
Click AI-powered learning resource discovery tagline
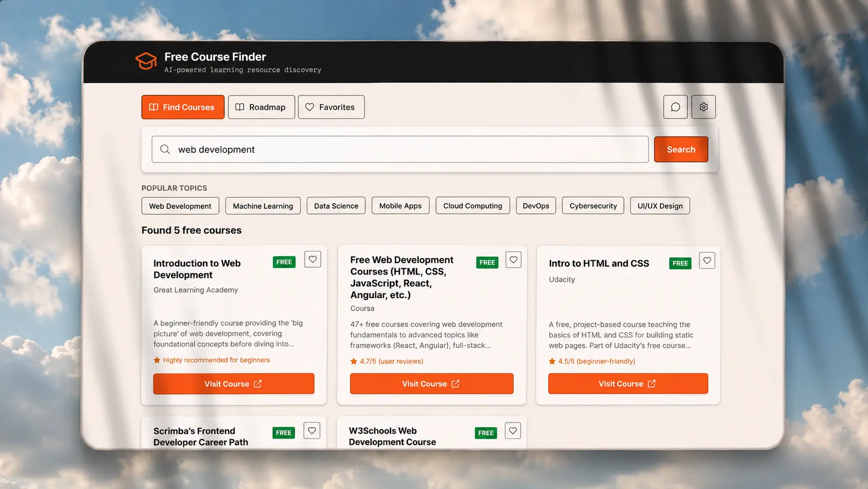pyautogui.click(x=243, y=70)
